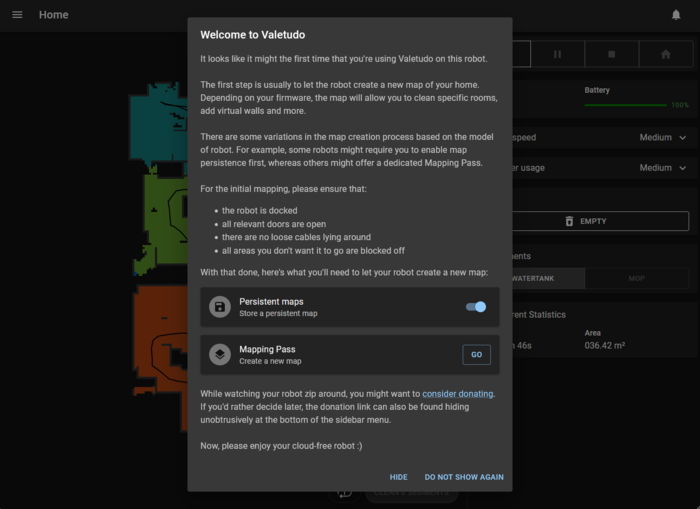The width and height of the screenshot is (700, 509).
Task: Start Mapping Pass with GO button
Action: [x=476, y=355]
